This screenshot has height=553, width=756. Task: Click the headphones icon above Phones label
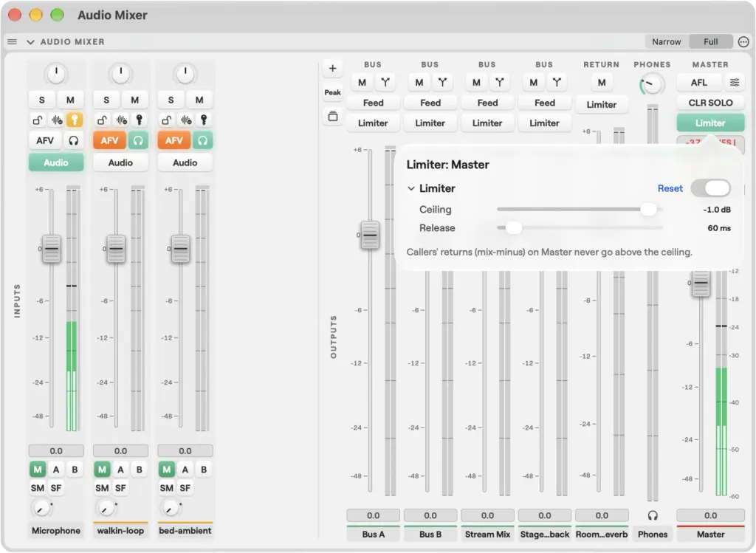tap(653, 515)
